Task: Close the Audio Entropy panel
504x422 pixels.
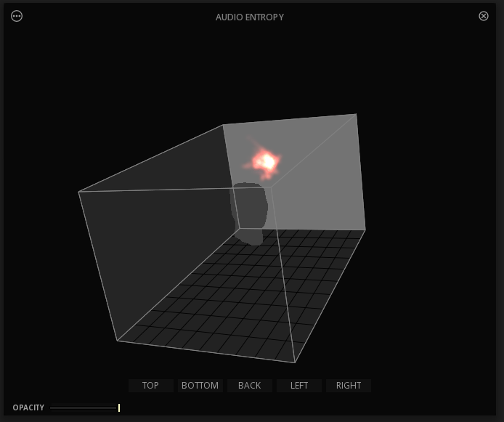Action: (484, 16)
